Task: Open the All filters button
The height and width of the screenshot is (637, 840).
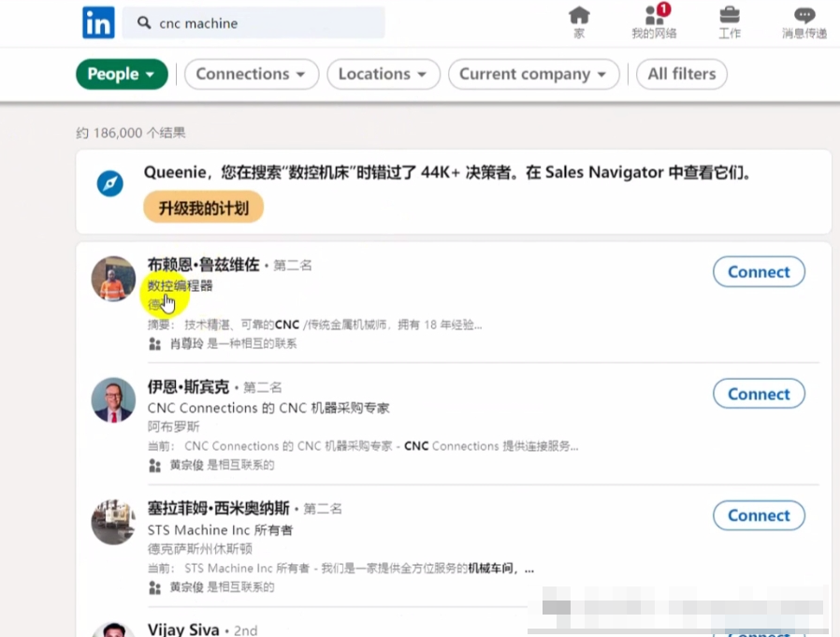Action: 681,74
